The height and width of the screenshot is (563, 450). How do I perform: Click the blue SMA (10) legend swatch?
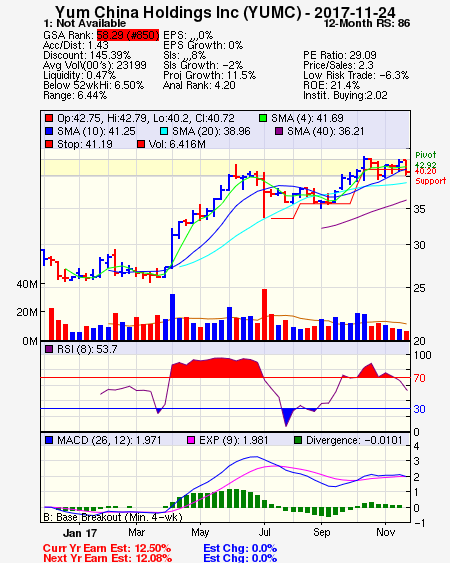pos(49,131)
